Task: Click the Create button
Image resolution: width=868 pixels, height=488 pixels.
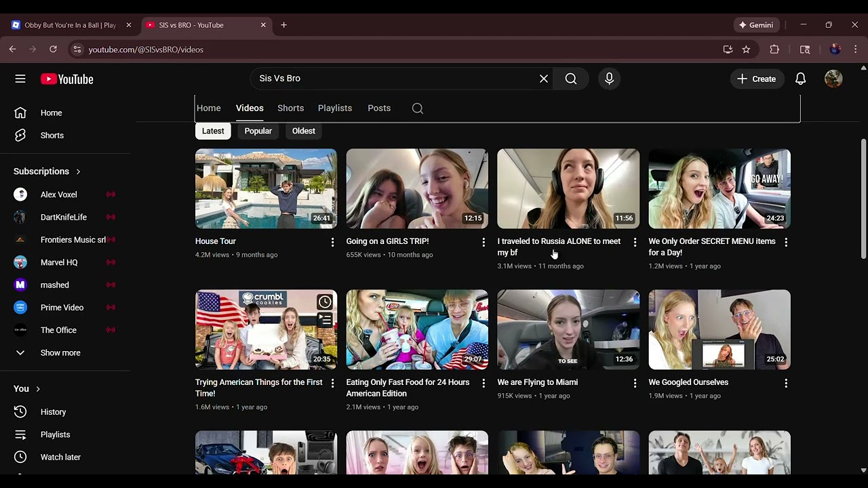Action: [x=756, y=79]
